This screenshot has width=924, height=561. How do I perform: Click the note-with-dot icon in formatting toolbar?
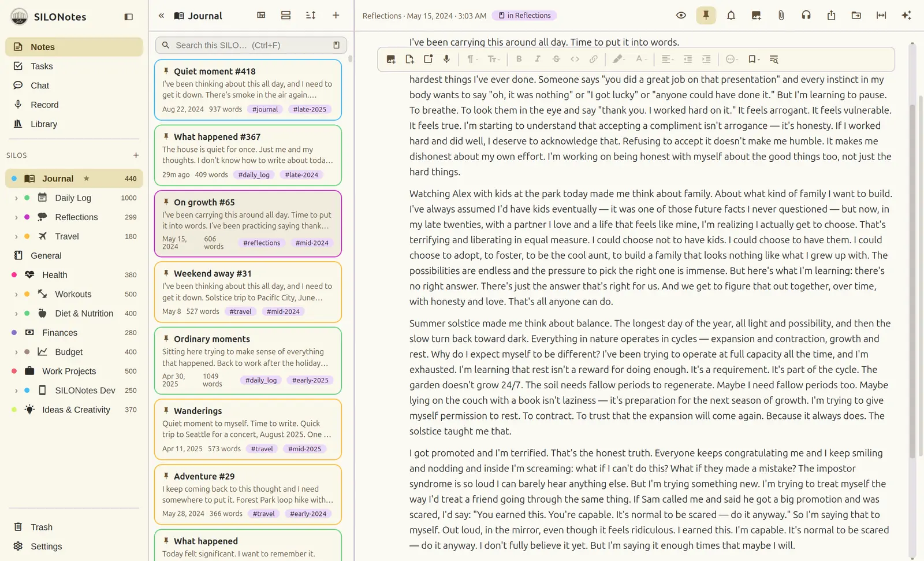428,59
